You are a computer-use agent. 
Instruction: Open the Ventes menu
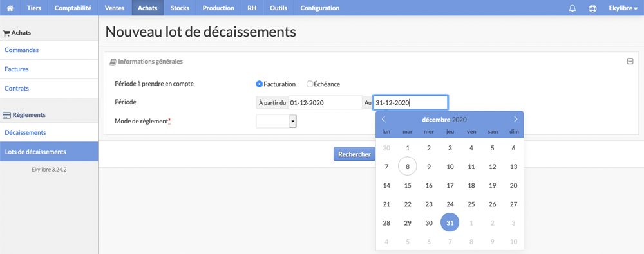[115, 8]
